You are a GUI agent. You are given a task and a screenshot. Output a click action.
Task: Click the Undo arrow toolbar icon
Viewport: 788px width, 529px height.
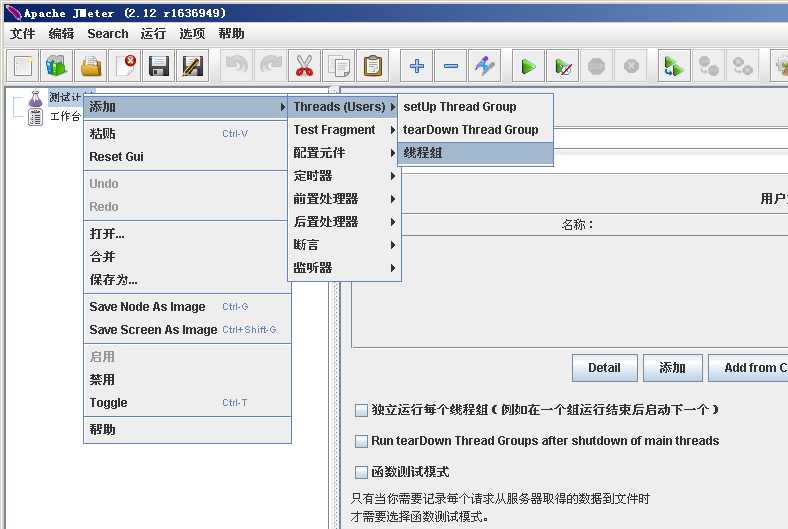click(x=237, y=66)
